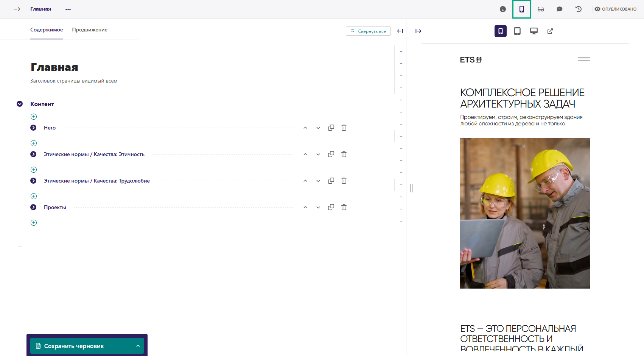The width and height of the screenshot is (644, 356).
Task: Duplicate the Hero block
Action: [x=331, y=128]
